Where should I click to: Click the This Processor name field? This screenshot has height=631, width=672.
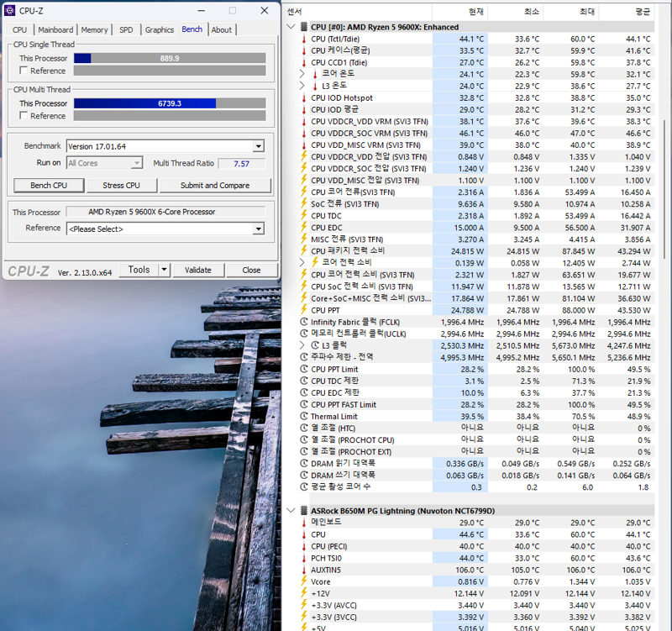pos(165,212)
